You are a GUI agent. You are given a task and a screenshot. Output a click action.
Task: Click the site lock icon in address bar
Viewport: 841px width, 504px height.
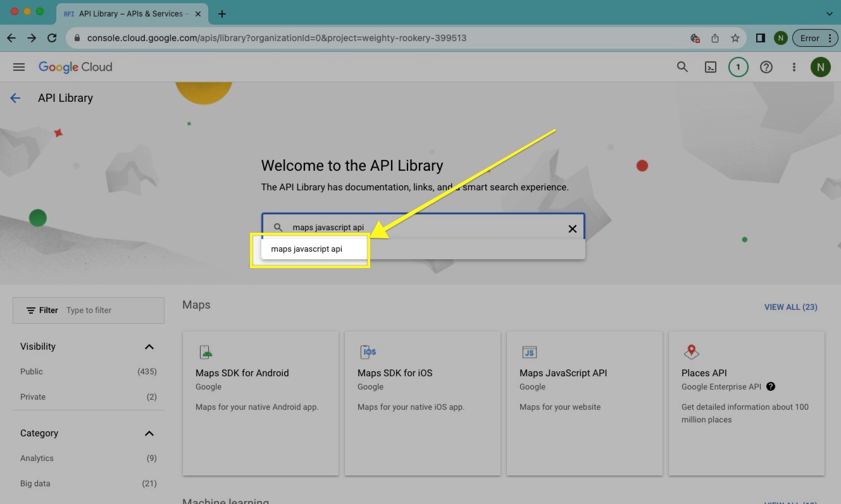click(77, 38)
